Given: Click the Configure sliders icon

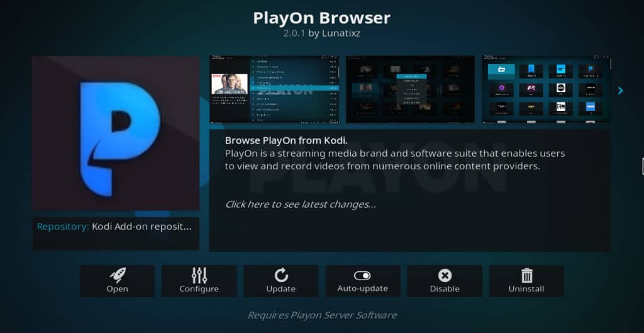Looking at the screenshot, I should click(199, 275).
